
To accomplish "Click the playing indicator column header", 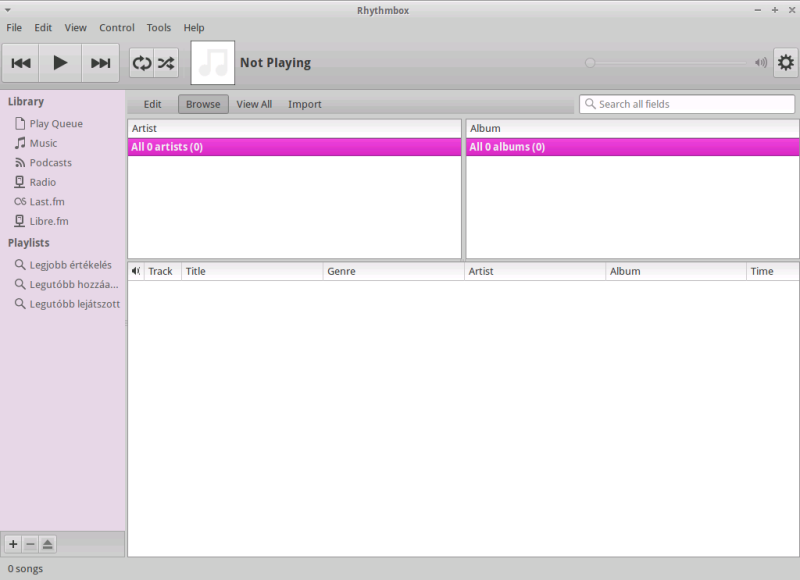I will [x=136, y=271].
